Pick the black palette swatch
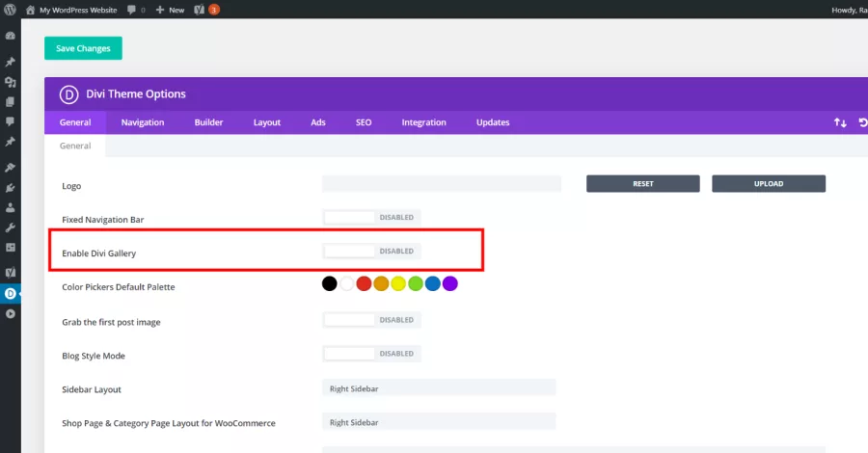The image size is (868, 453). click(x=330, y=283)
